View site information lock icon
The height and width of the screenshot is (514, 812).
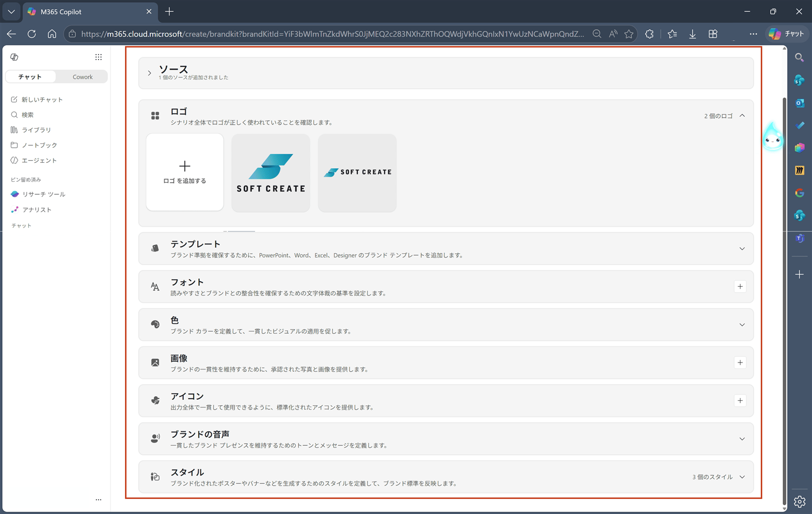pos(73,34)
